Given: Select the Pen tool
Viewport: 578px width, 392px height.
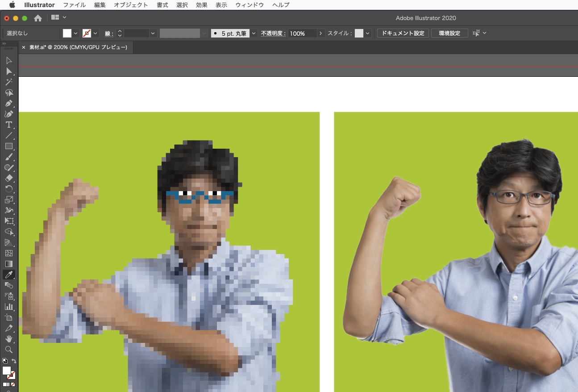Looking at the screenshot, I should pos(9,103).
